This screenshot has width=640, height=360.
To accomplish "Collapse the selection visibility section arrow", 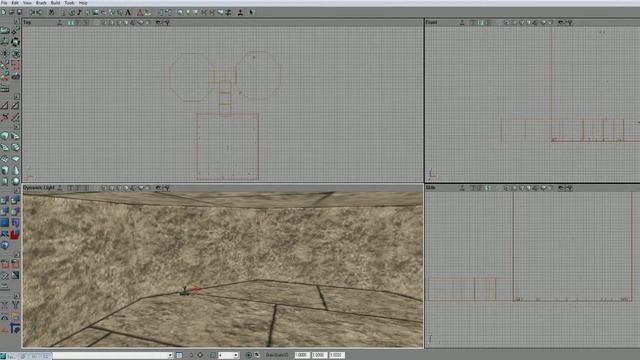I will [x=16, y=255].
